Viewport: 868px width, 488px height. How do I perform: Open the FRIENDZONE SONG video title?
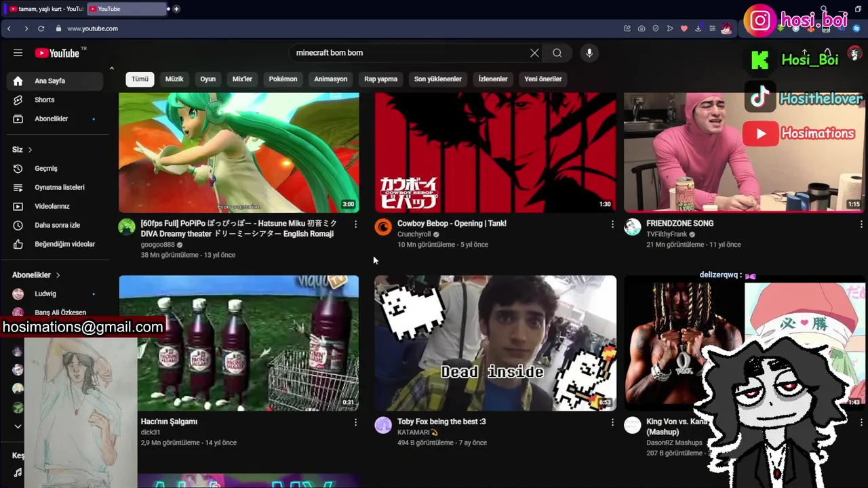(x=679, y=223)
